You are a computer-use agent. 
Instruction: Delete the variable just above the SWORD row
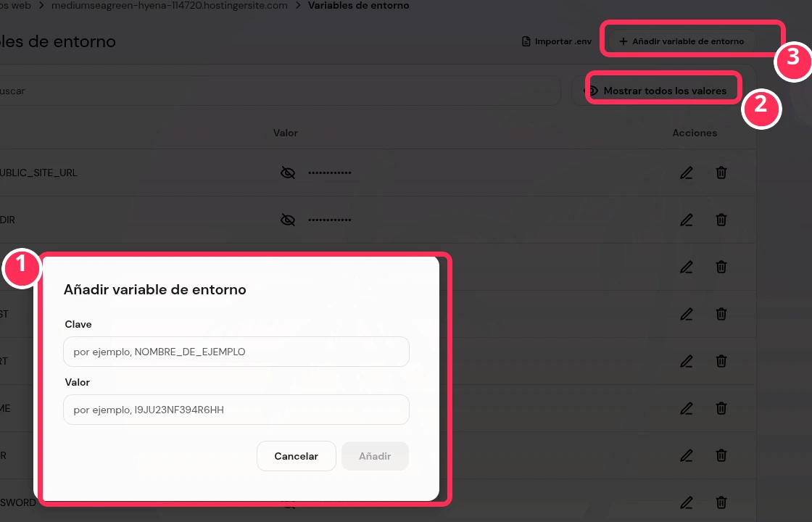[x=721, y=455]
